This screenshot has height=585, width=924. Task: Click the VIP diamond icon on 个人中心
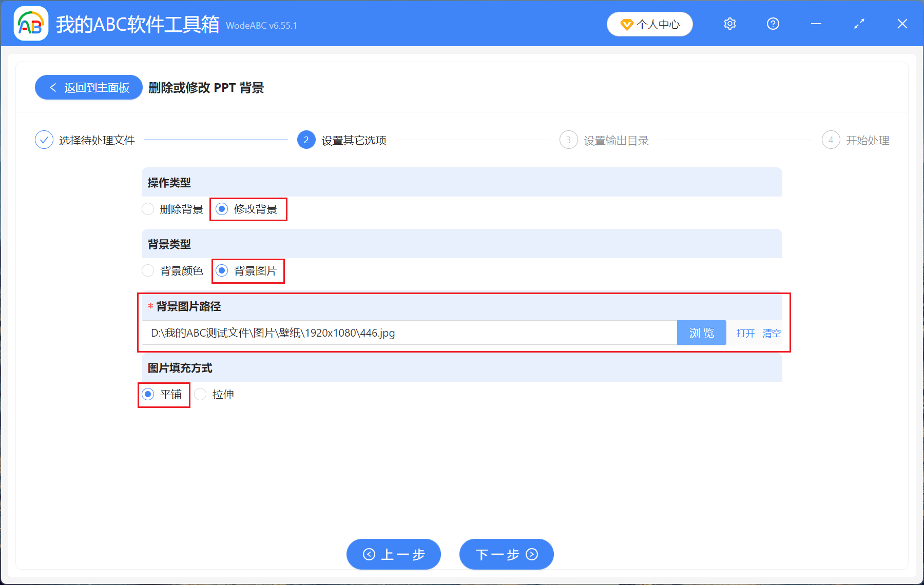627,24
